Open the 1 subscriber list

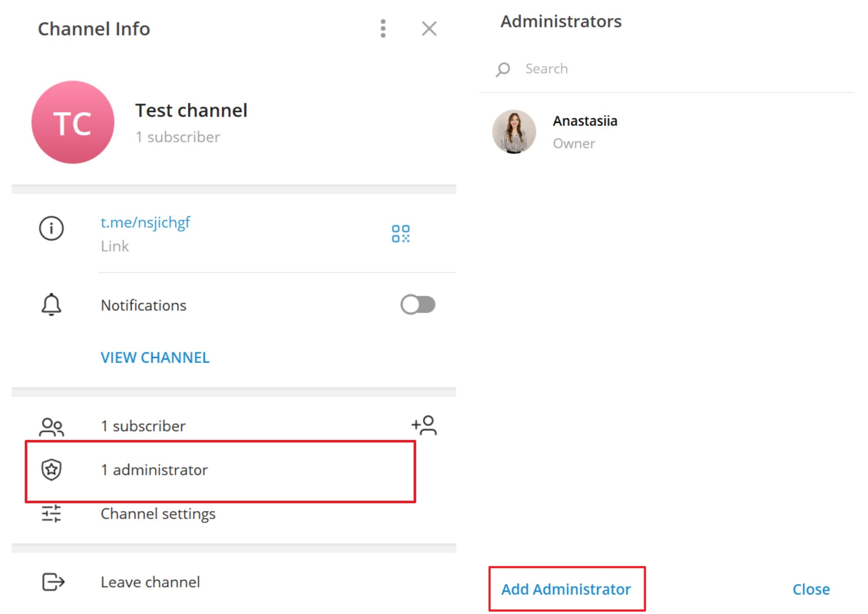pos(143,426)
